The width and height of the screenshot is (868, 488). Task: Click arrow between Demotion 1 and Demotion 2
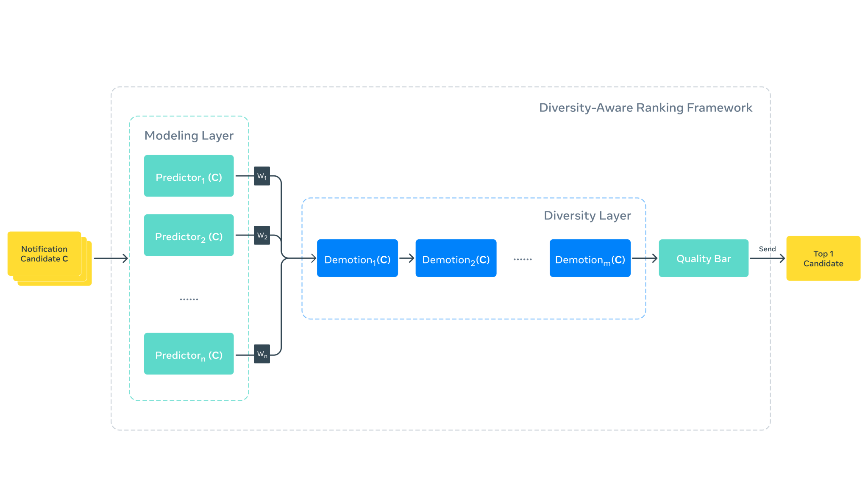click(x=406, y=258)
